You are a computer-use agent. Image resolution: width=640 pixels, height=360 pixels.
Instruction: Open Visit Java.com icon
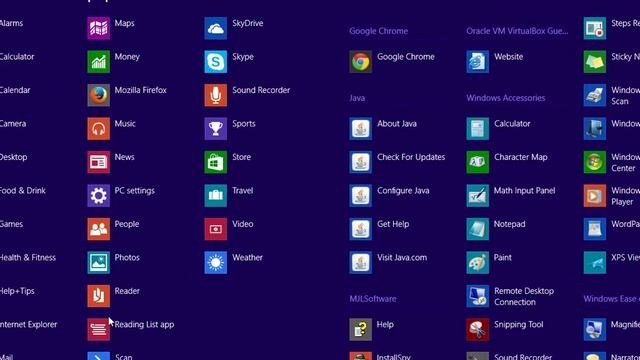[x=360, y=262]
